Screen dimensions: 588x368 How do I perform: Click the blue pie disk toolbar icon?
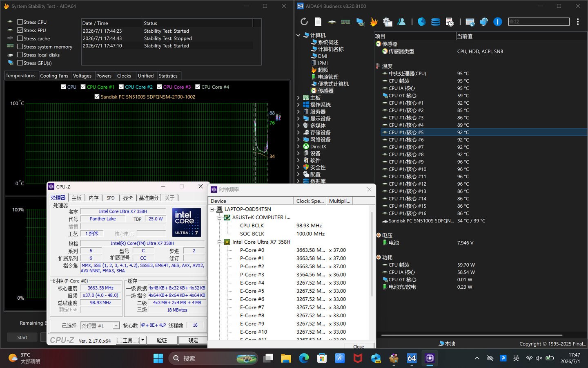422,22
